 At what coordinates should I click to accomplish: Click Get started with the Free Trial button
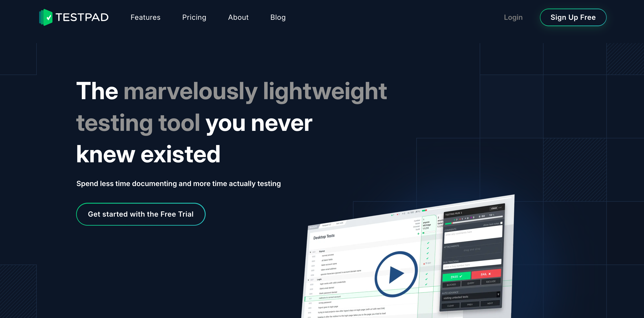(141, 214)
